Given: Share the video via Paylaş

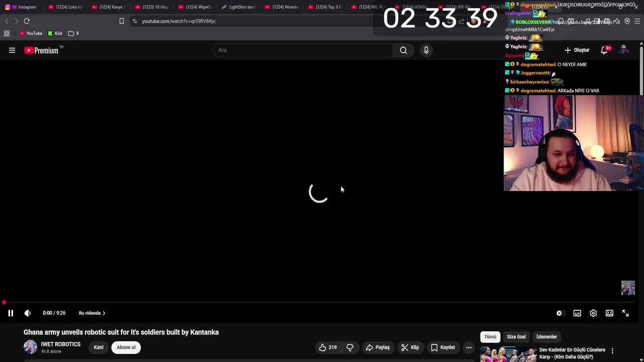Looking at the screenshot, I should point(378,347).
